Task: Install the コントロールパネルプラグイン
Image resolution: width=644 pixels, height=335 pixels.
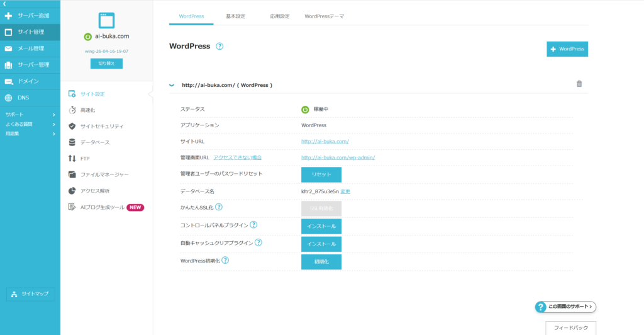Action: click(x=321, y=227)
